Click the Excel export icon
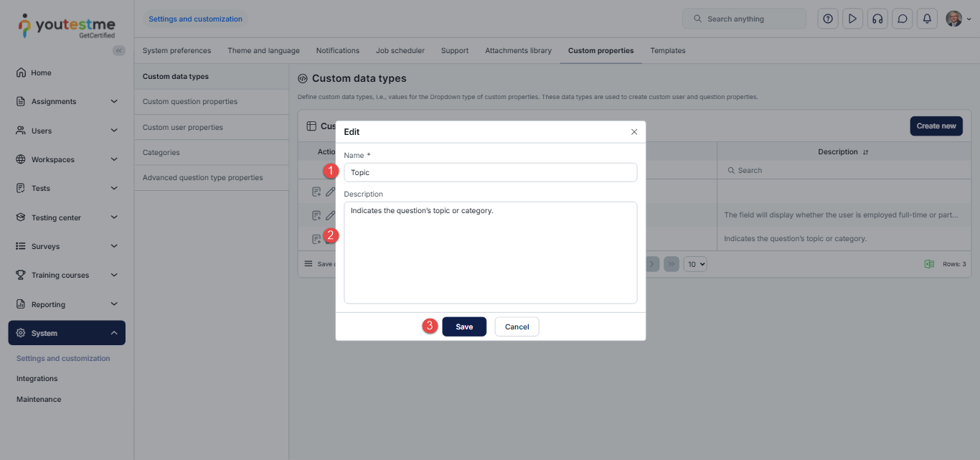The width and height of the screenshot is (980, 460). tap(929, 264)
